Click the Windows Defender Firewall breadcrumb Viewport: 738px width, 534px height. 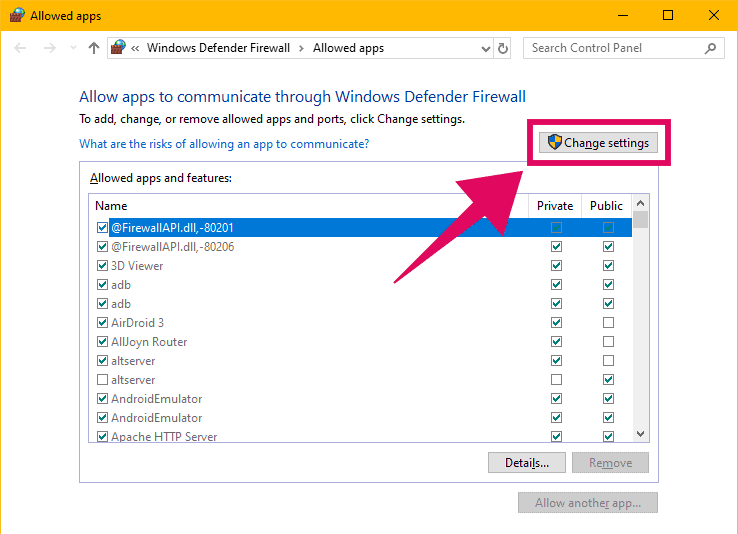[218, 48]
